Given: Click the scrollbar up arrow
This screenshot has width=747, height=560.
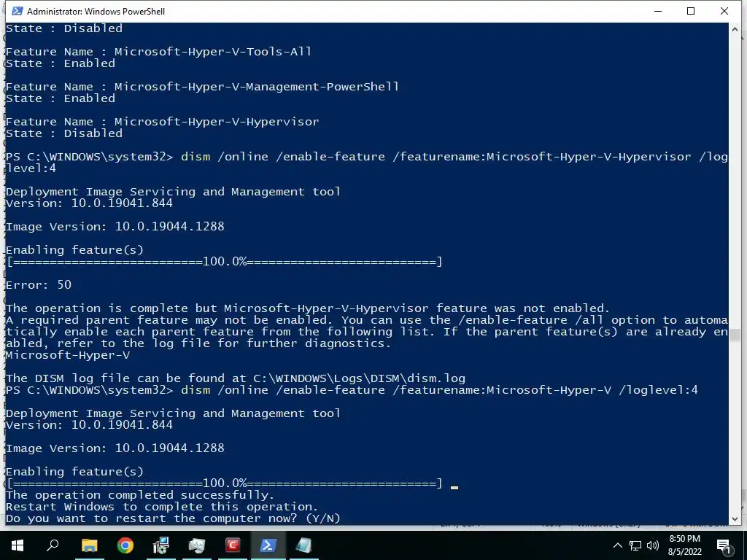Looking at the screenshot, I should pos(735,29).
